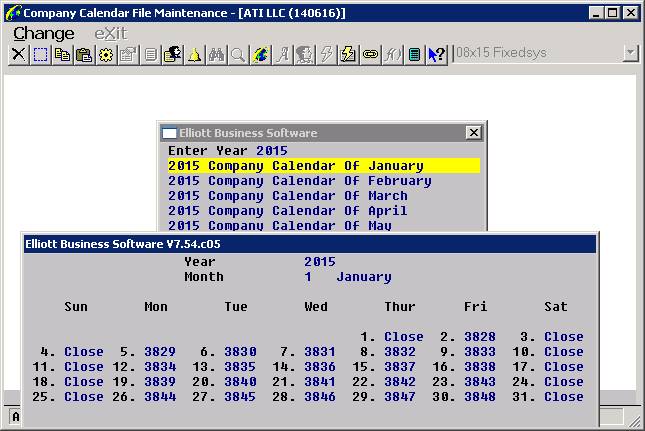Click day 16 value 3838
Viewport: 645px width, 431px height.
click(480, 367)
